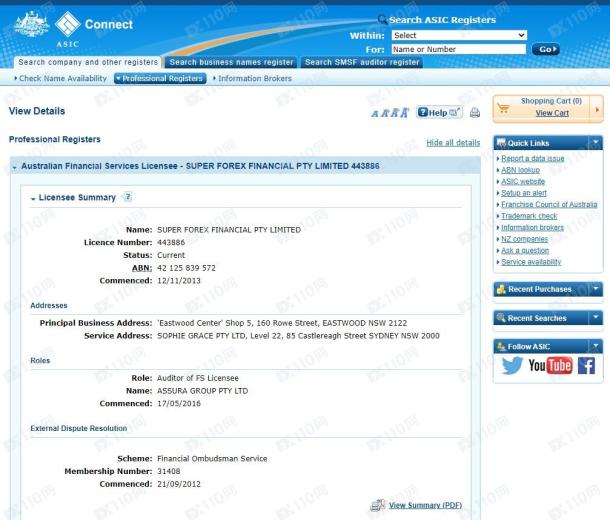The height and width of the screenshot is (520, 610).
Task: Open Ask a question link
Action: tap(525, 250)
